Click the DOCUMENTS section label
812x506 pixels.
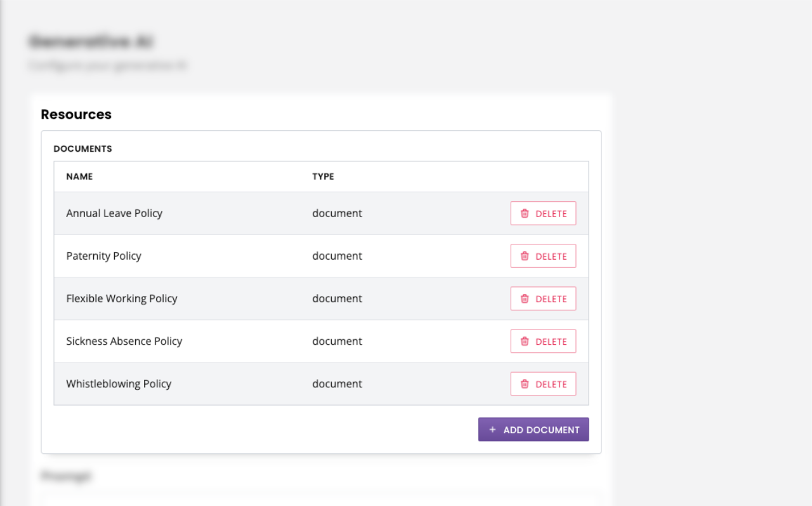point(82,148)
